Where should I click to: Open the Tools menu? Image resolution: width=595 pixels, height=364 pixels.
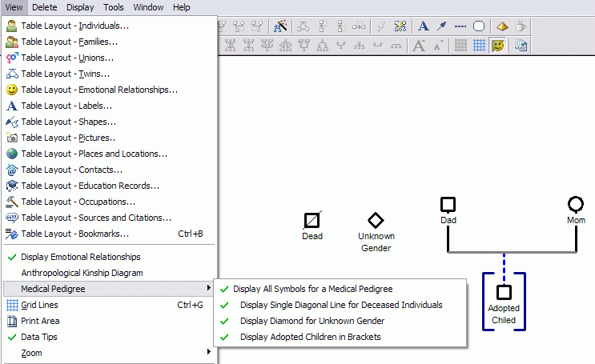point(114,7)
